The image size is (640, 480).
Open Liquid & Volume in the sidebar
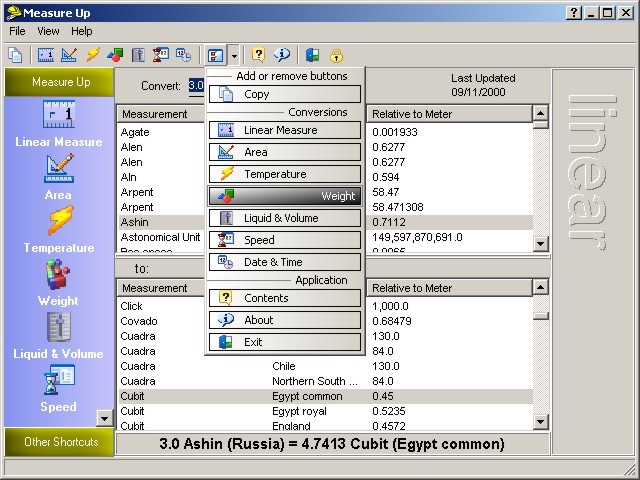58,336
